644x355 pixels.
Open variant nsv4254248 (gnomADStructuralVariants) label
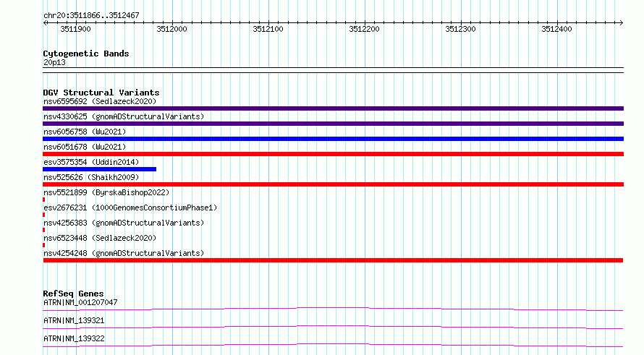(124, 253)
